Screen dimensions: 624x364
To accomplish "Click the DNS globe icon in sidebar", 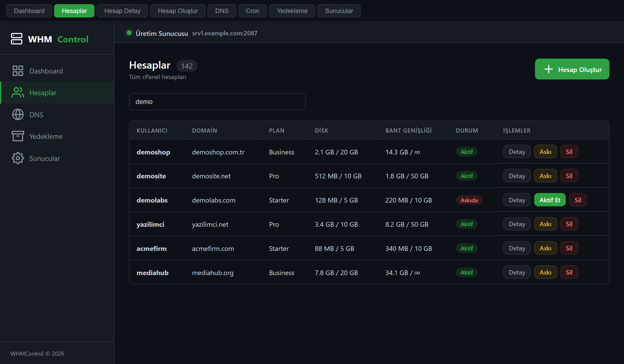I will coord(18,114).
